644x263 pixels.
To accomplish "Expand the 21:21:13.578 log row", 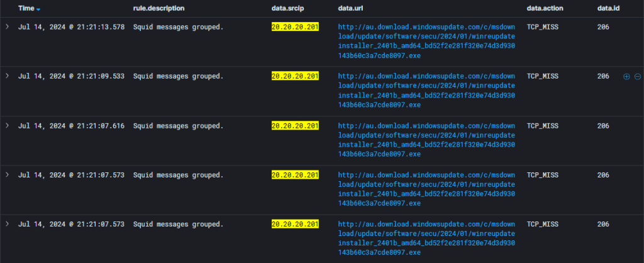I will [x=8, y=27].
